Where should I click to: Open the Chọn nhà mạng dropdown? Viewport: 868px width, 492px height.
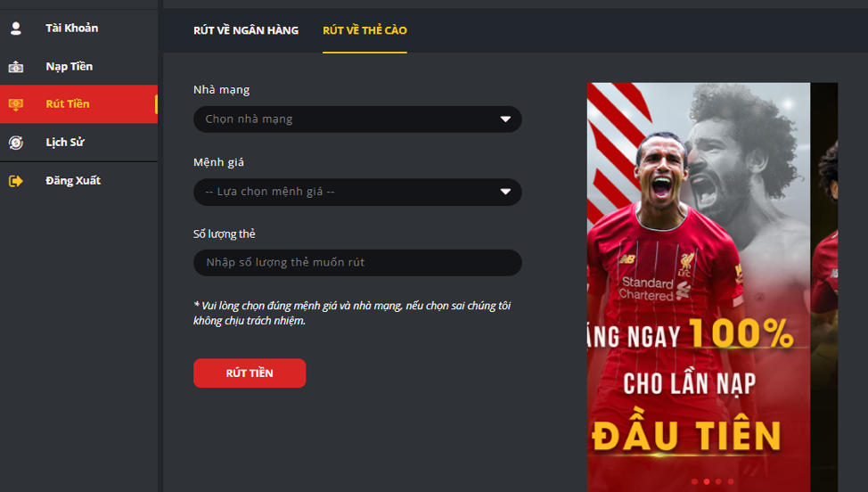(x=357, y=119)
